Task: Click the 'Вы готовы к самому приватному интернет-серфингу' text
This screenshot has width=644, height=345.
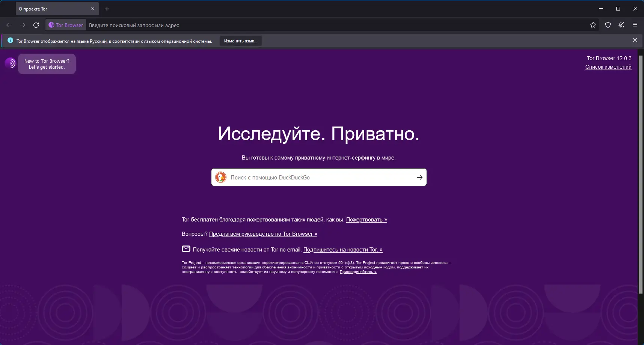Action: 318,158
